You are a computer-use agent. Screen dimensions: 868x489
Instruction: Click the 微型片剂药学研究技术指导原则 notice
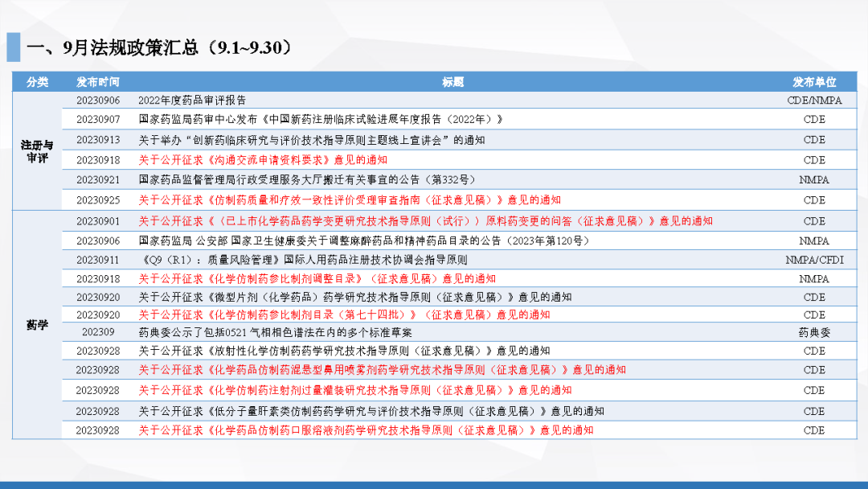(355, 297)
